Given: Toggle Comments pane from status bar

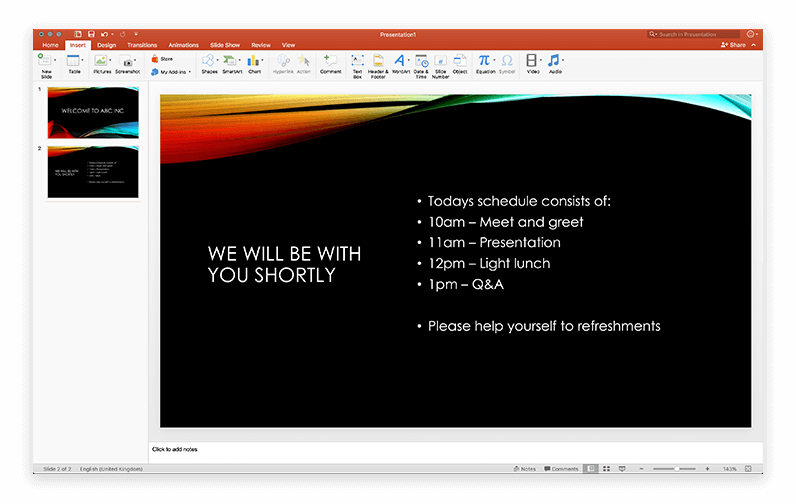Looking at the screenshot, I should click(x=560, y=468).
